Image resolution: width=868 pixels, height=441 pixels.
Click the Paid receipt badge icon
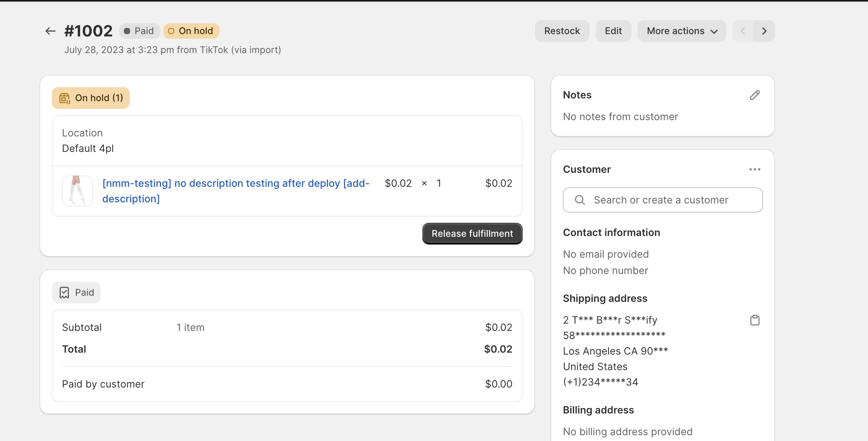(64, 293)
